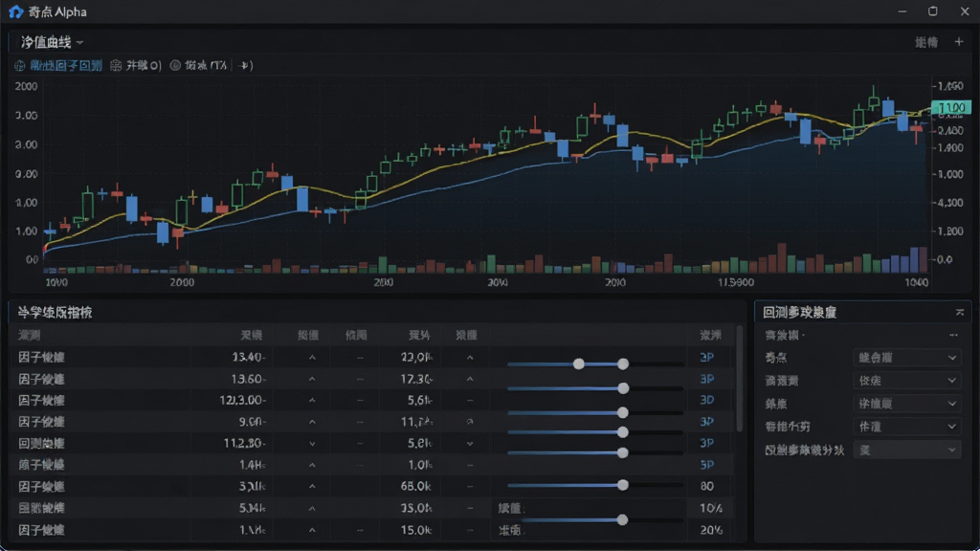Collapse the 回测 parameter panel header icon

pos(959,312)
